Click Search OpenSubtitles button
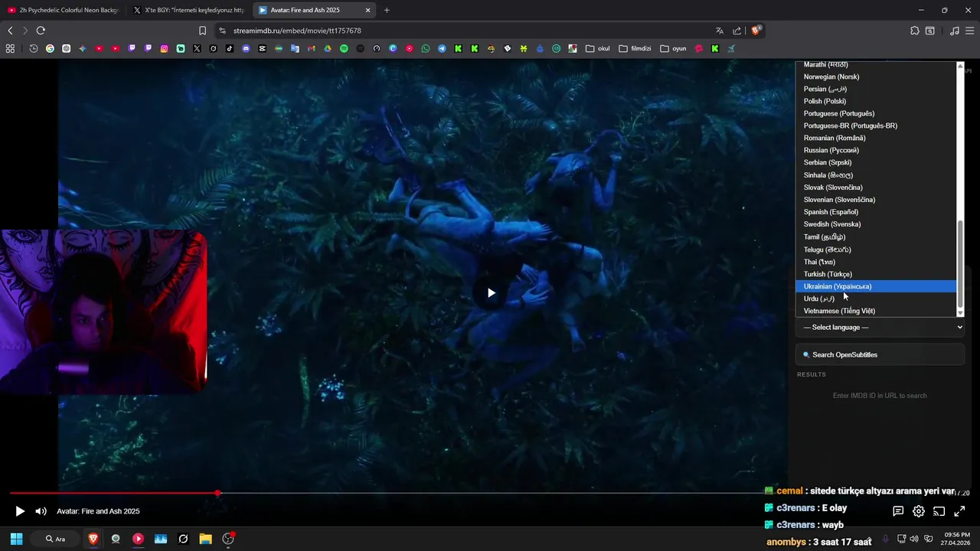This screenshot has width=980, height=551. tap(880, 354)
